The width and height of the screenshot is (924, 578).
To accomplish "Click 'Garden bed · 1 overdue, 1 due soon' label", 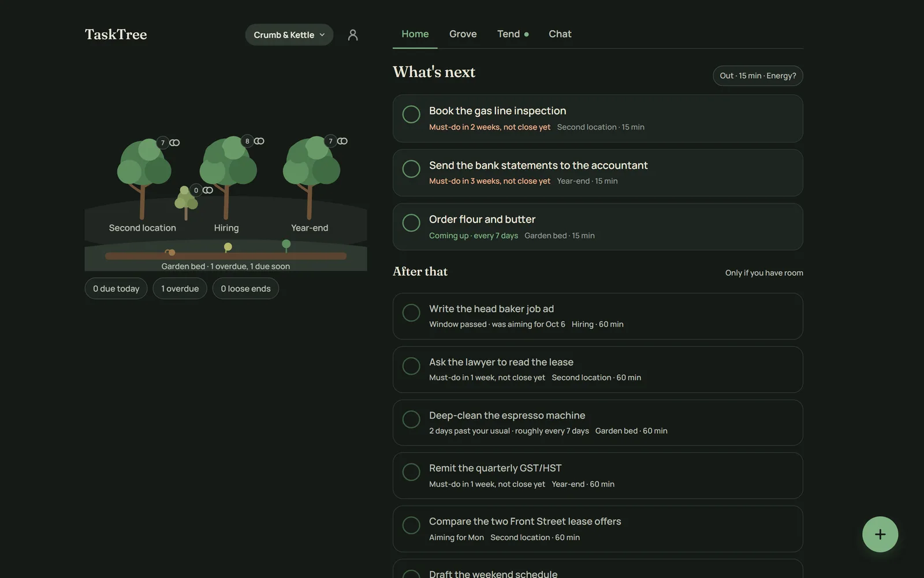I will coord(226,266).
